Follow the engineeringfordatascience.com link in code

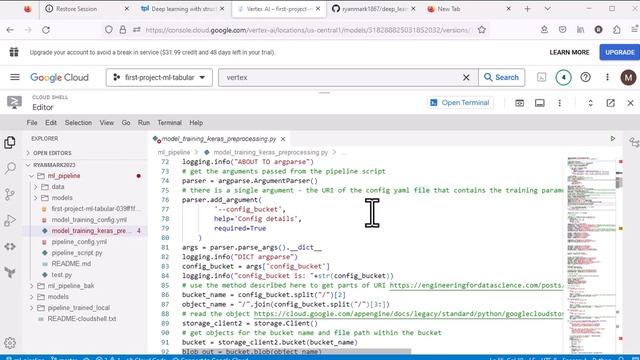point(476,285)
